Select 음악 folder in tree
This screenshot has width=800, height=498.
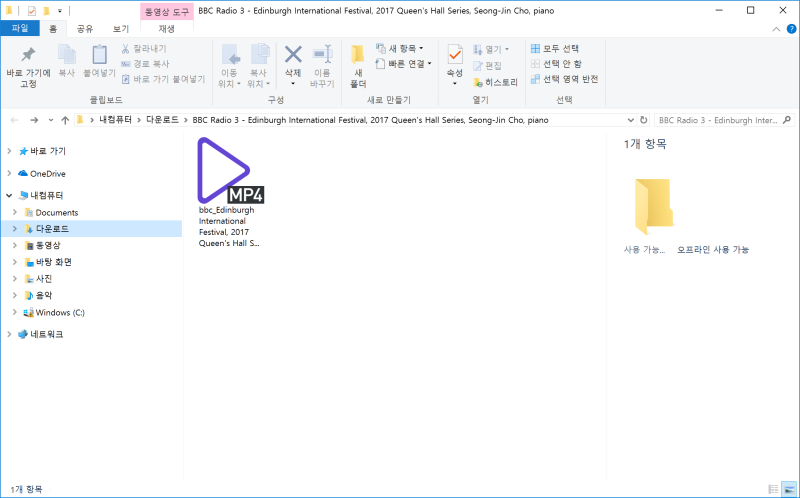(x=38, y=295)
